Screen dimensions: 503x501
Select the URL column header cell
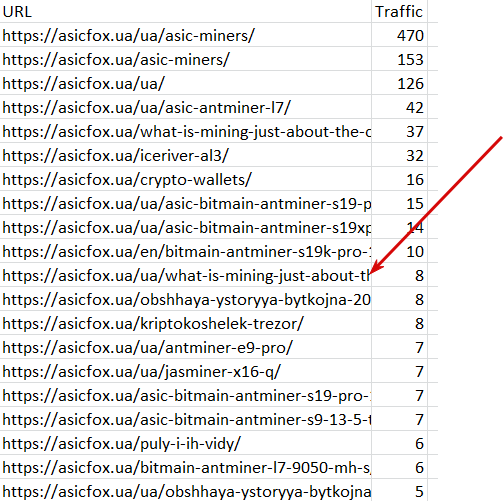pos(186,11)
